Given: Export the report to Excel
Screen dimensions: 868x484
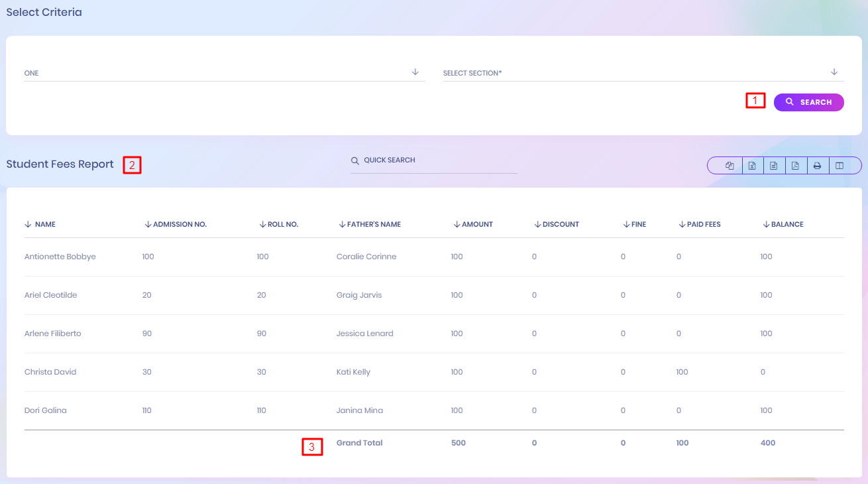Looking at the screenshot, I should [x=752, y=166].
